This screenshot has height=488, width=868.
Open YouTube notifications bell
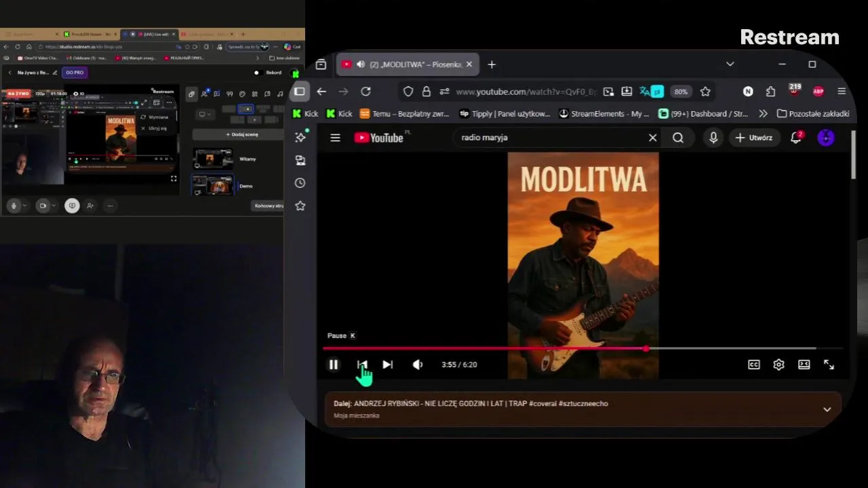coord(796,138)
